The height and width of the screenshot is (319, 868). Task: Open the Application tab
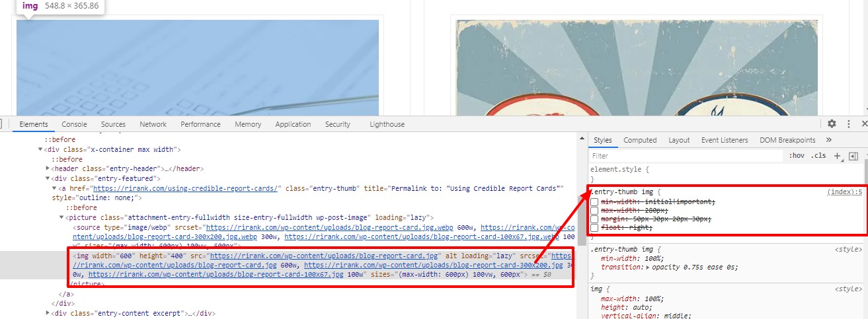(x=293, y=124)
